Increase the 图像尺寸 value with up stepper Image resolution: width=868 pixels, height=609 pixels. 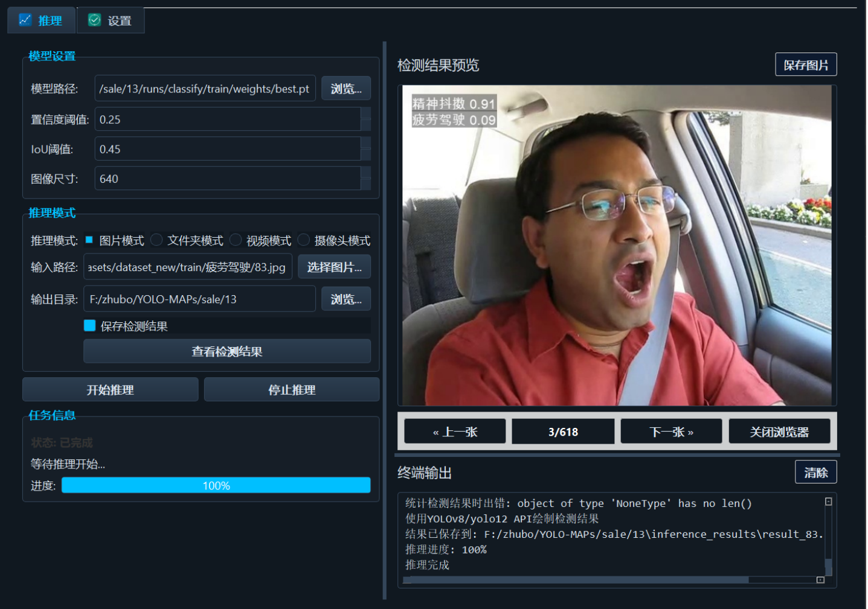click(365, 173)
